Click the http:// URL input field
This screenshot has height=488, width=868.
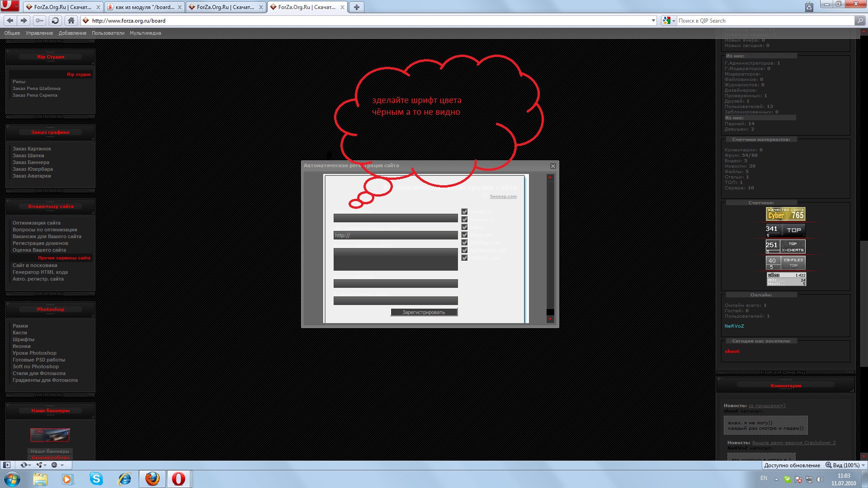point(396,235)
